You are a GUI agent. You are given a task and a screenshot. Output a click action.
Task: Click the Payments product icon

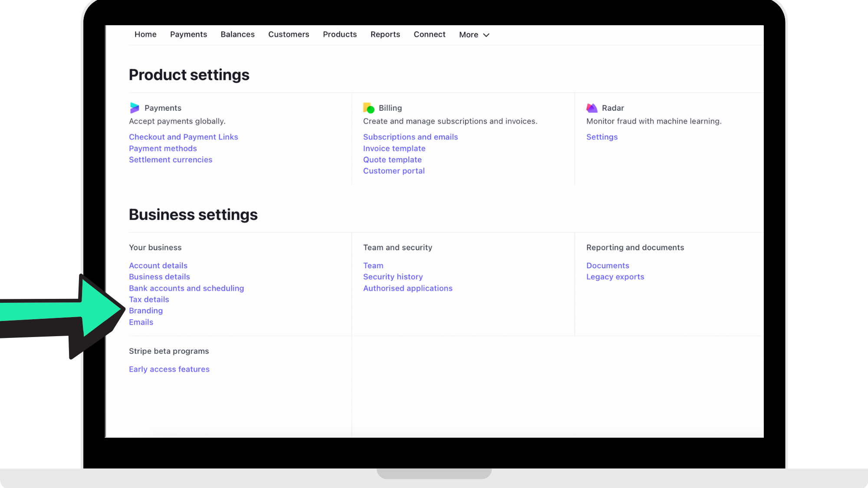135,108
